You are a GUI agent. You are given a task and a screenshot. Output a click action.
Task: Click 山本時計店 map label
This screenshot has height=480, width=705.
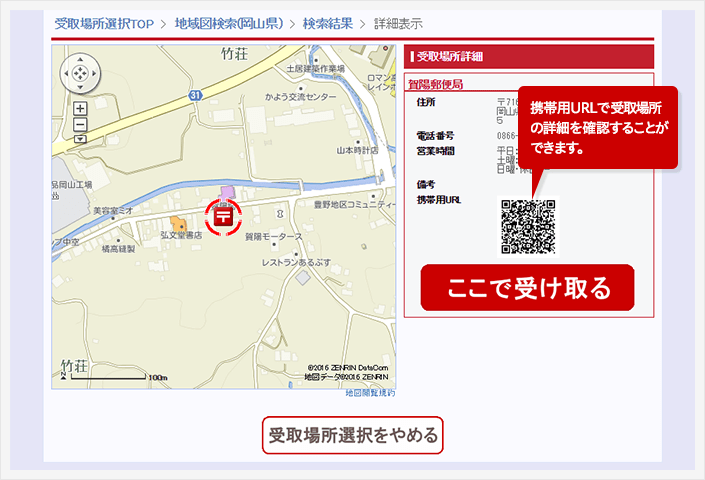(357, 151)
